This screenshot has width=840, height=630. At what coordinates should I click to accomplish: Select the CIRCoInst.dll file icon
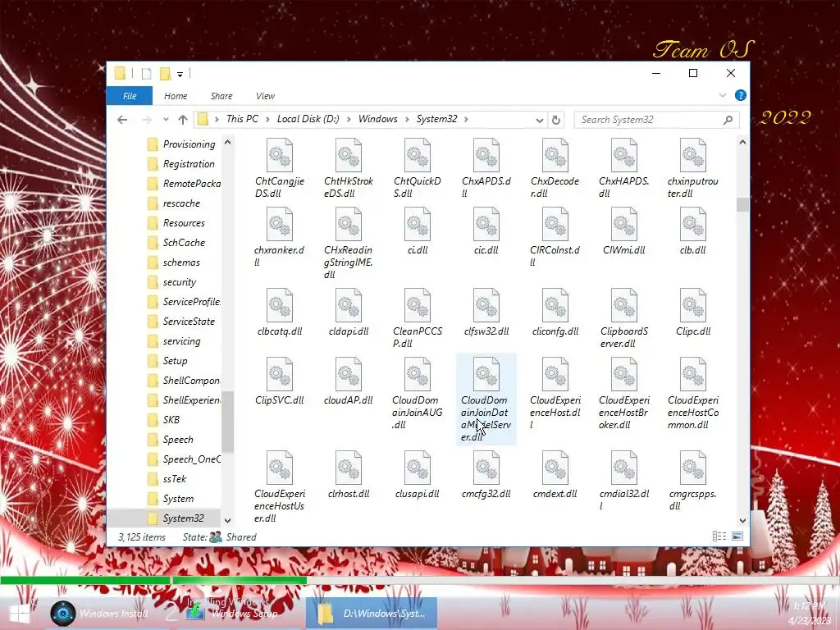click(x=555, y=224)
